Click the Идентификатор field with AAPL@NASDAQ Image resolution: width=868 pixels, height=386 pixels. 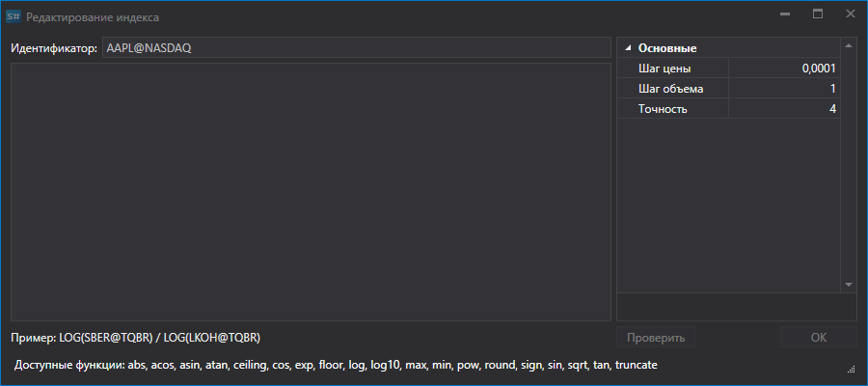[x=357, y=47]
